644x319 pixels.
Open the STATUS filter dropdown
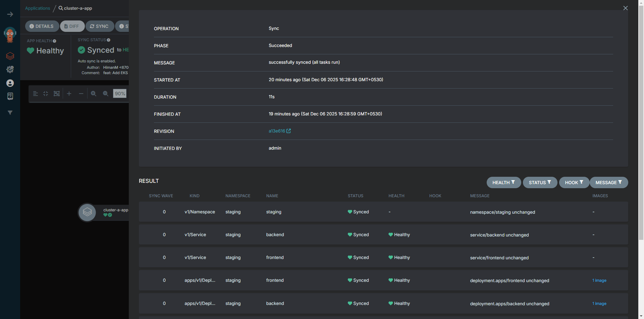point(540,182)
